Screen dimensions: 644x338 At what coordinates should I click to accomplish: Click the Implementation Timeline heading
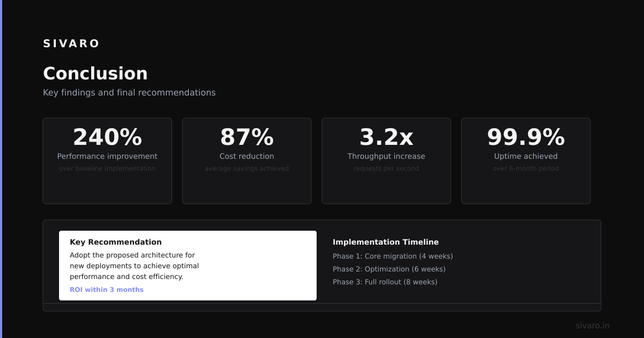pos(386,242)
